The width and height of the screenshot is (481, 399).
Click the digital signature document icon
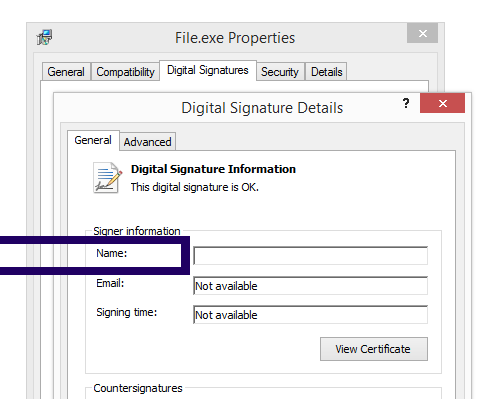click(108, 178)
